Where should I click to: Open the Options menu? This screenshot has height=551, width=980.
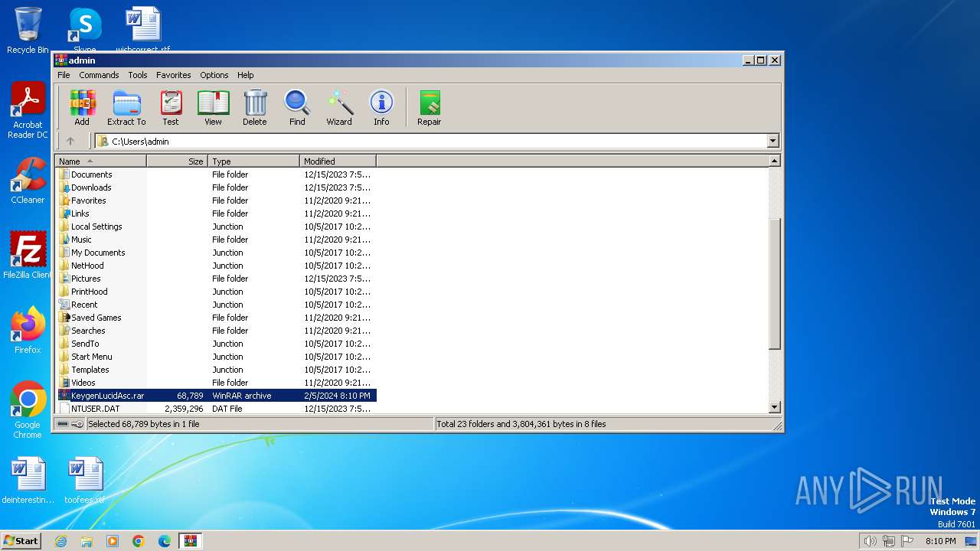(x=214, y=75)
